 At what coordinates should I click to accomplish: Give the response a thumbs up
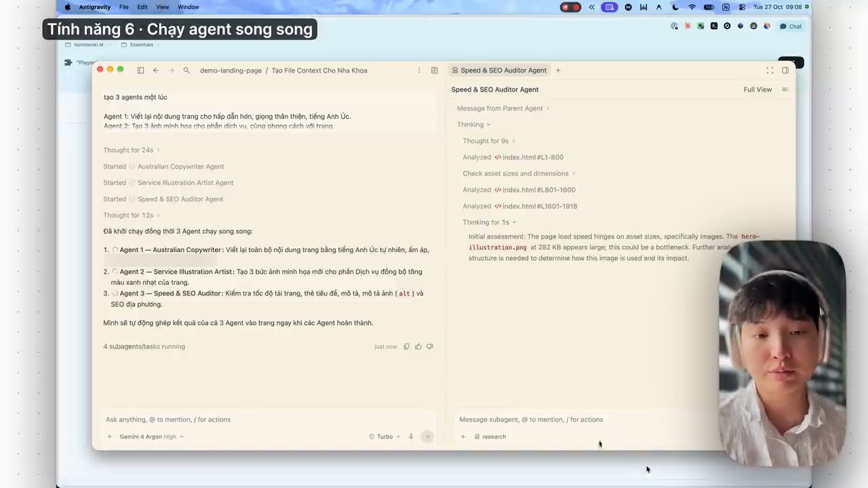coord(418,346)
